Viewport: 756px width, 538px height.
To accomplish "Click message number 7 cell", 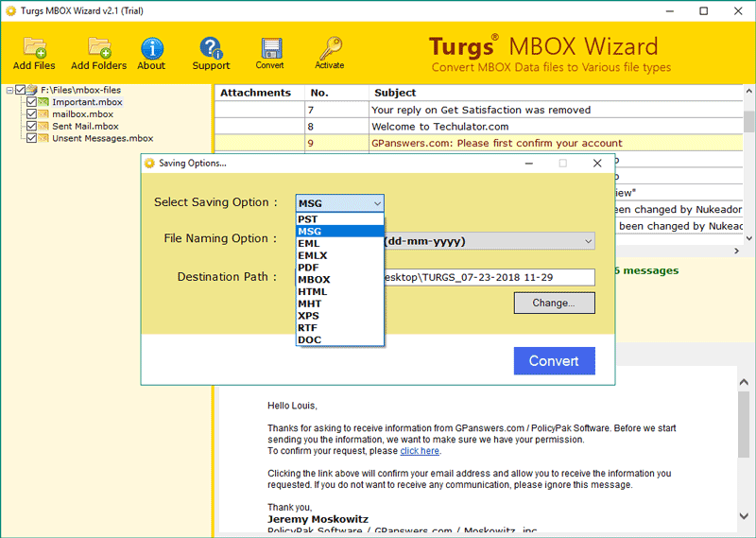I will point(336,110).
